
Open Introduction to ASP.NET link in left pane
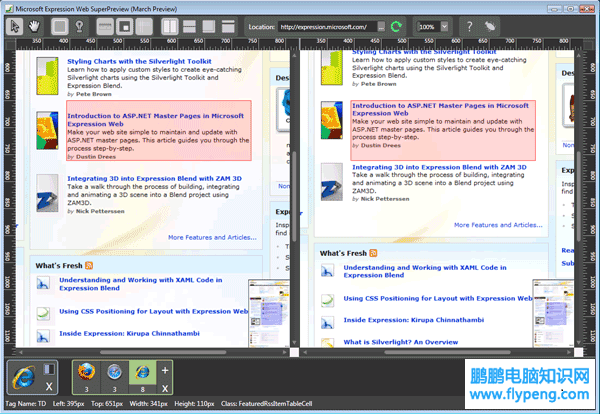155,120
